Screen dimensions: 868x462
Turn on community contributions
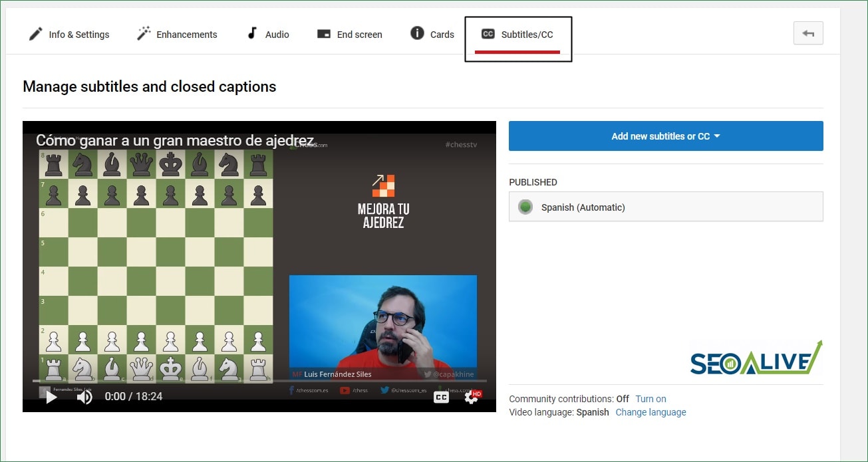pyautogui.click(x=651, y=399)
